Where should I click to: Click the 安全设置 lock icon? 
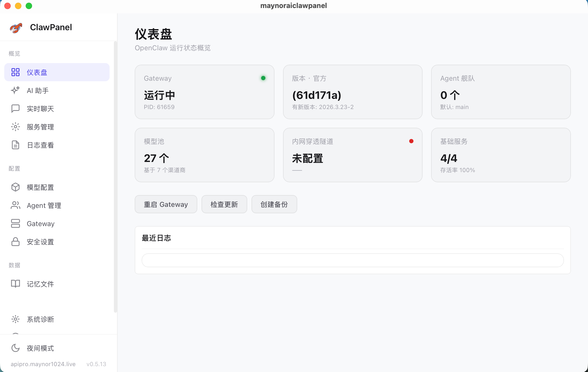click(x=15, y=242)
